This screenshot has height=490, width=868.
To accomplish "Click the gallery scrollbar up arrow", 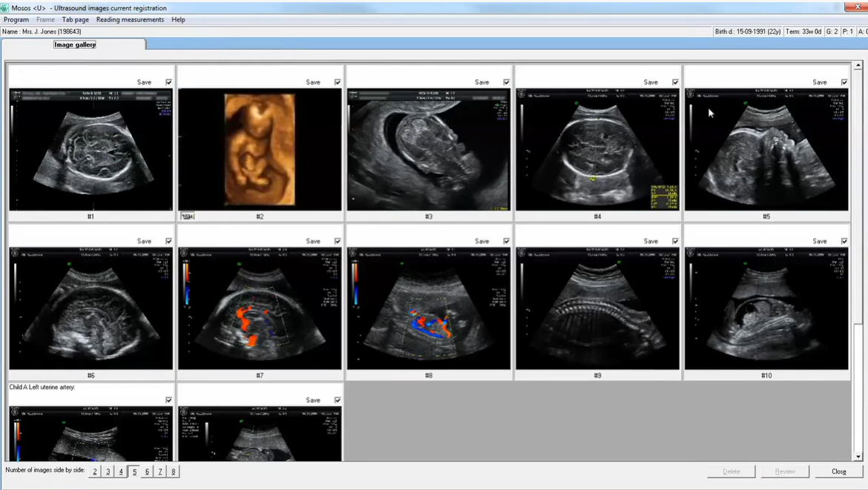I will click(858, 66).
